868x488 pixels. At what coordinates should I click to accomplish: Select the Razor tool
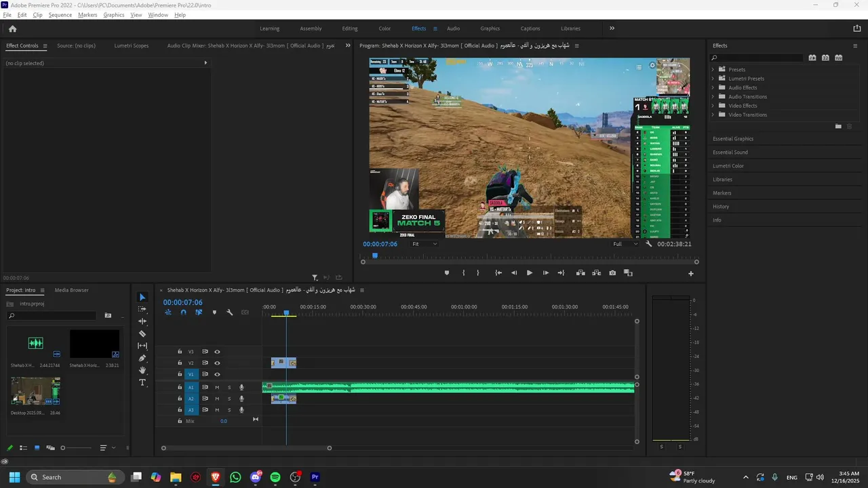[x=142, y=333]
